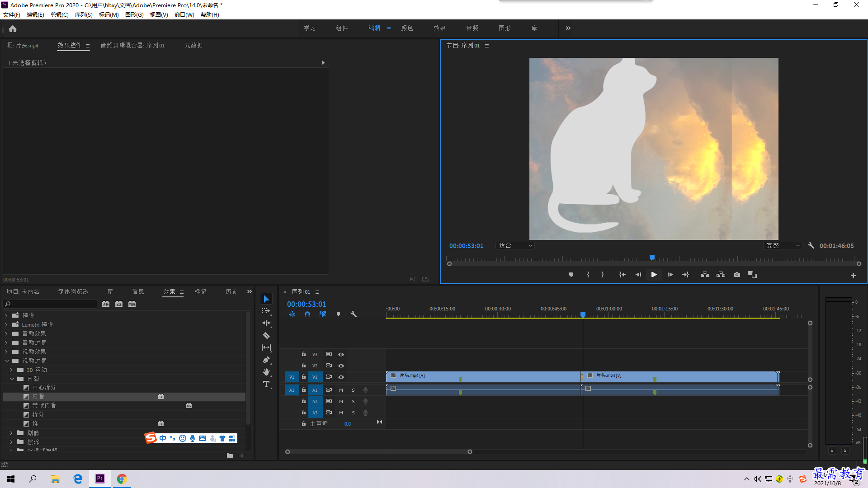Open the 文件(F) menu
This screenshot has height=488, width=868.
12,15
